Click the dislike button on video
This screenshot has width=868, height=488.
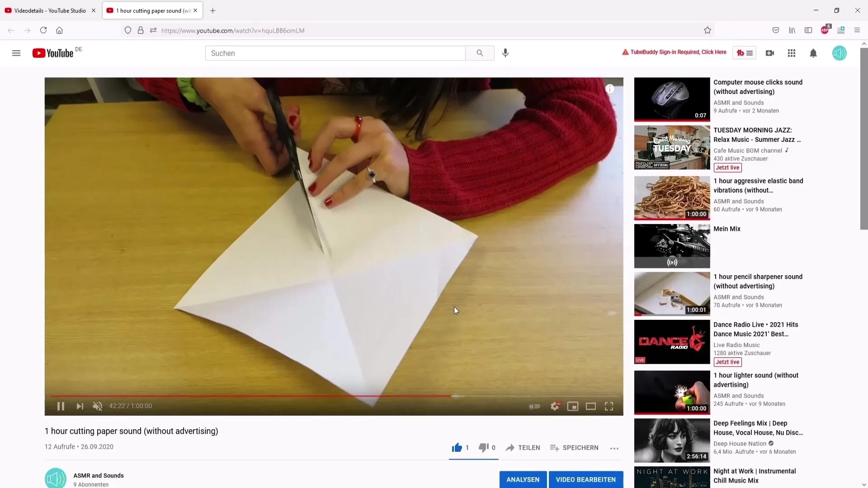point(483,447)
